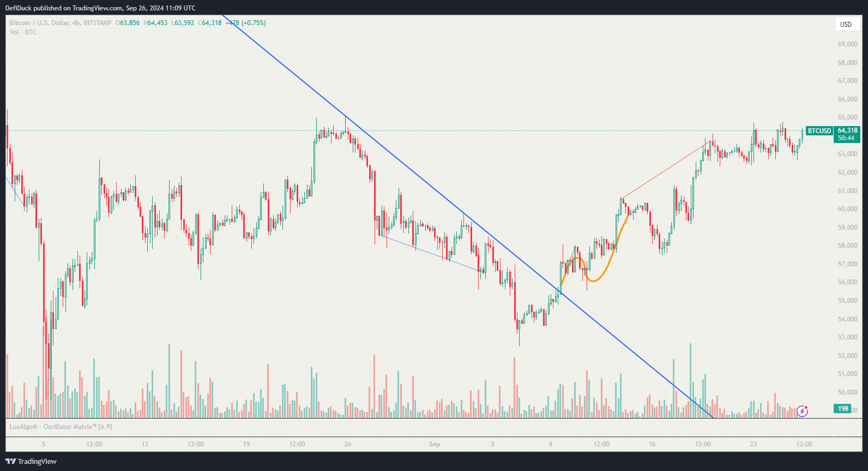Click 62,000 on the price axis
This screenshot has height=471, width=868.
click(847, 172)
